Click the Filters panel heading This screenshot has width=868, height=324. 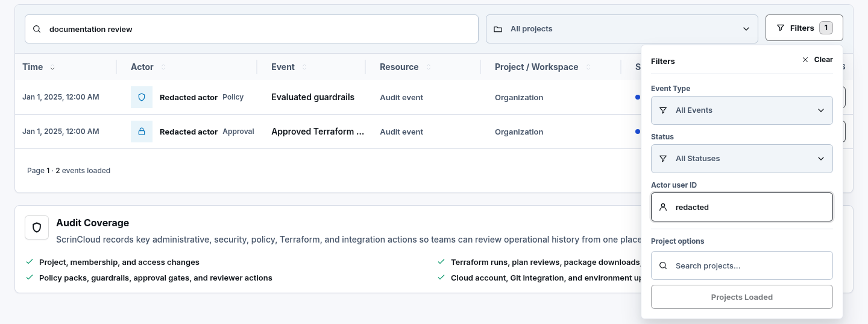tap(663, 62)
